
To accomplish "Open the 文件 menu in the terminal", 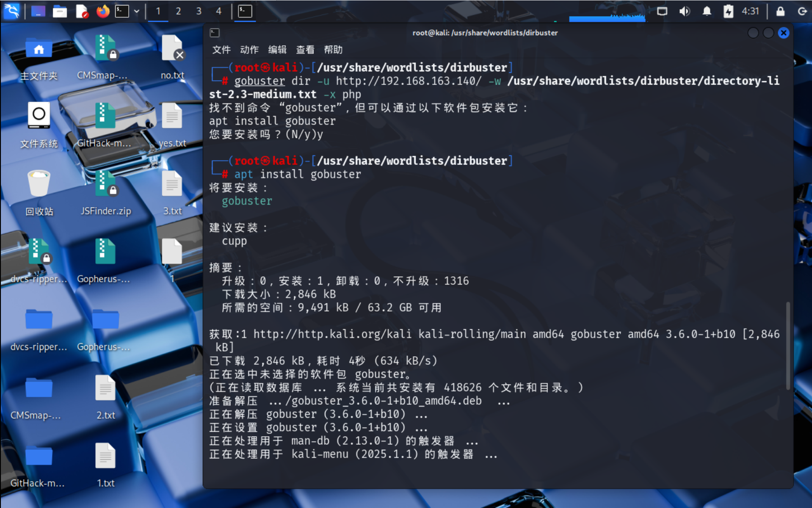I will click(221, 50).
